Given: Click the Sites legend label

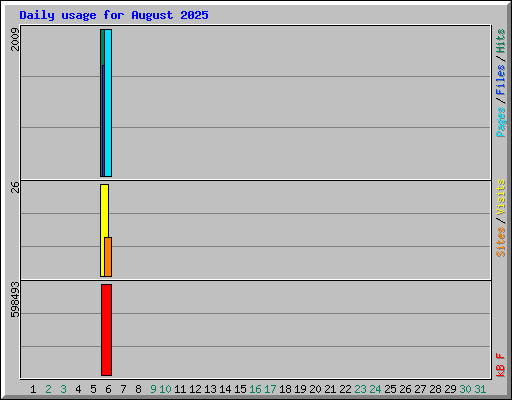Looking at the screenshot, I should pyautogui.click(x=500, y=242).
